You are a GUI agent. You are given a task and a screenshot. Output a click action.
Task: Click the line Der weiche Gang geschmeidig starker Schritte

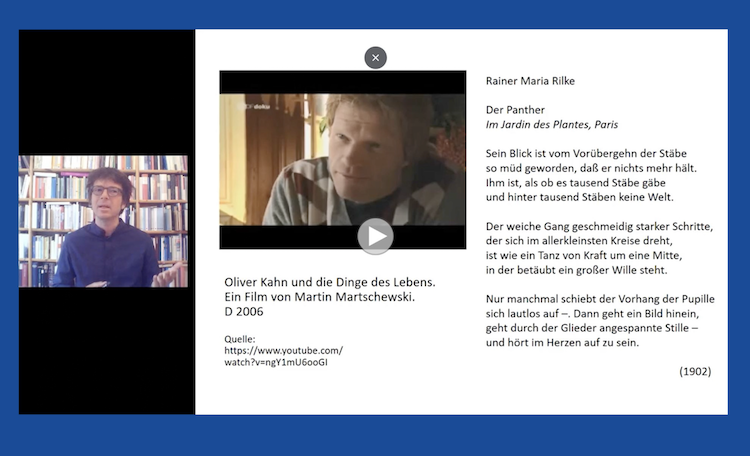[x=599, y=226]
